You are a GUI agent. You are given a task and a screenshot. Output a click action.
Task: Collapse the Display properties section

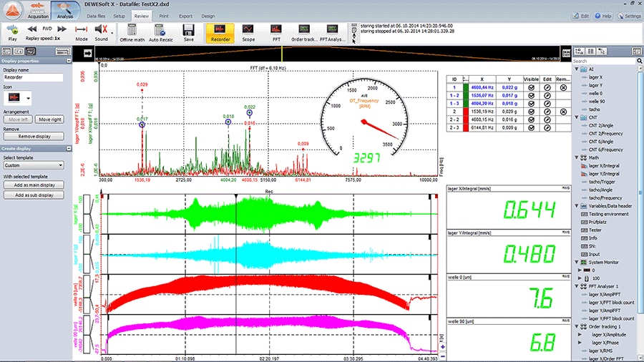click(69, 61)
